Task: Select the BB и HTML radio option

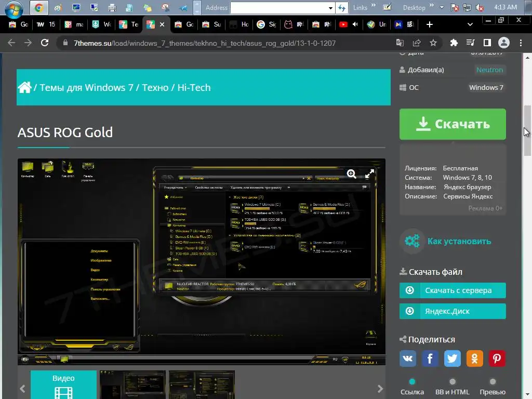Action: click(453, 382)
